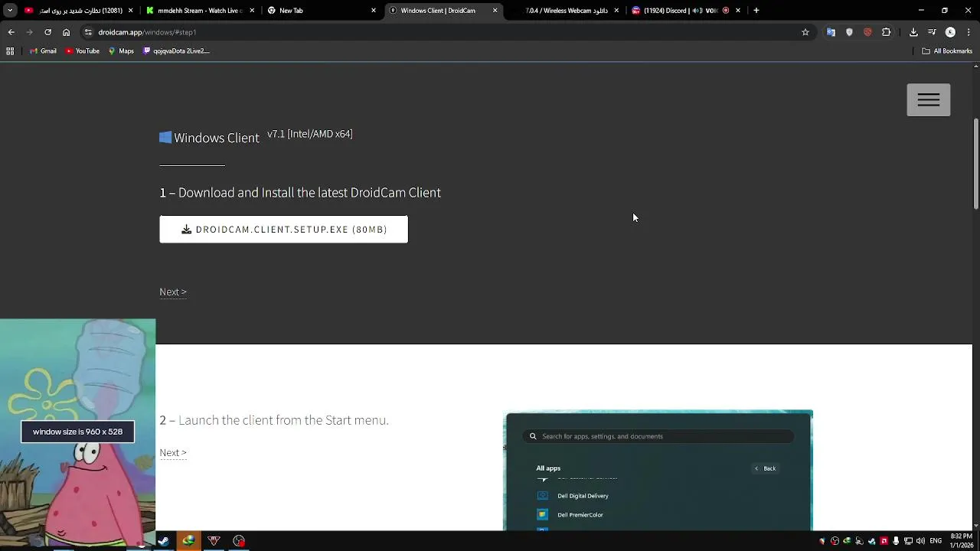Open the red swirl extension icon
Image resolution: width=980 pixels, height=551 pixels.
click(x=867, y=32)
